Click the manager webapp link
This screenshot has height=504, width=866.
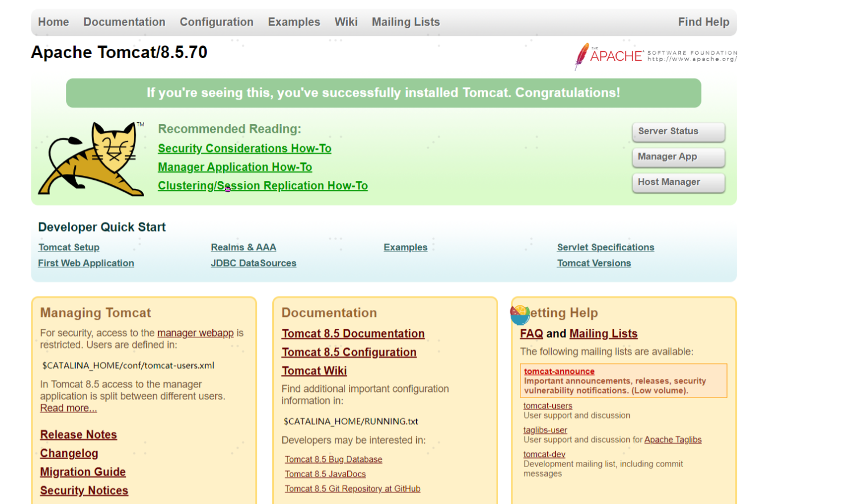pos(195,333)
